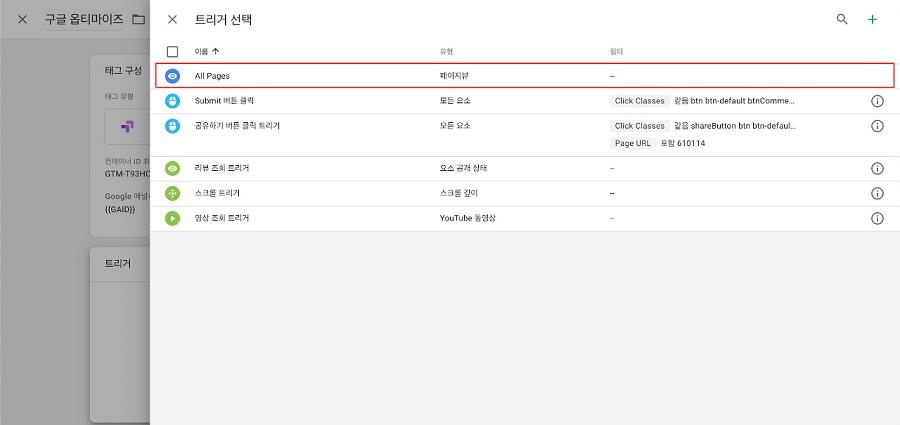Close the trigger selection panel

coord(172,20)
